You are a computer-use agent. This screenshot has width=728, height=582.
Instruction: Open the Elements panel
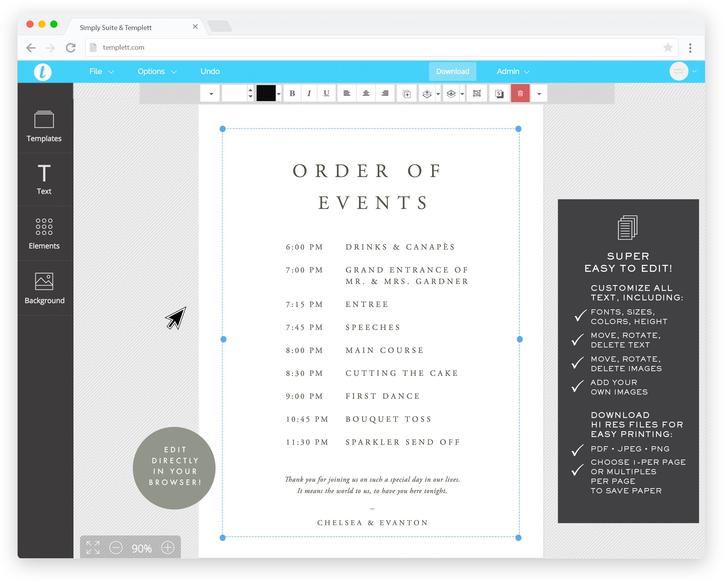tap(44, 233)
